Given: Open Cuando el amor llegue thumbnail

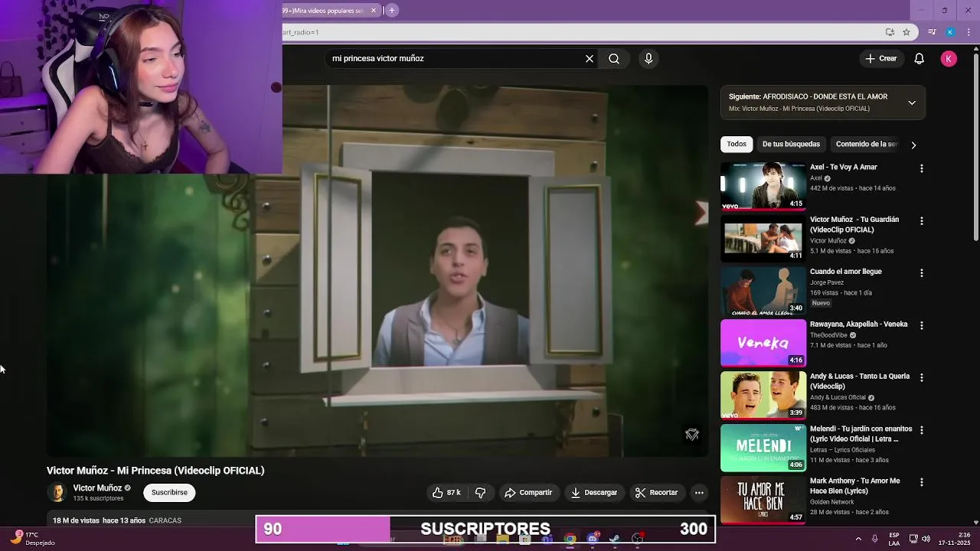Looking at the screenshot, I should [763, 291].
